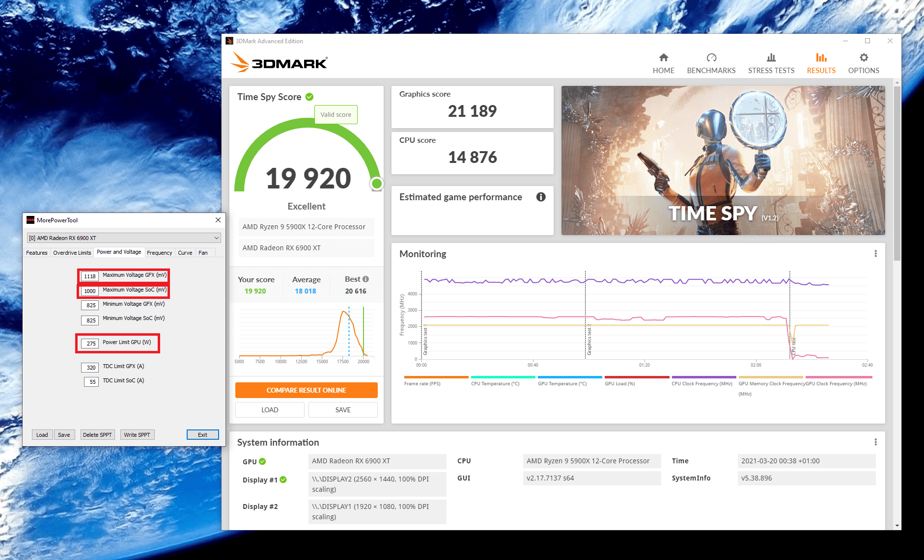Click the TDC Limit GFX input field
Screen dimensions: 924x560
click(x=90, y=368)
